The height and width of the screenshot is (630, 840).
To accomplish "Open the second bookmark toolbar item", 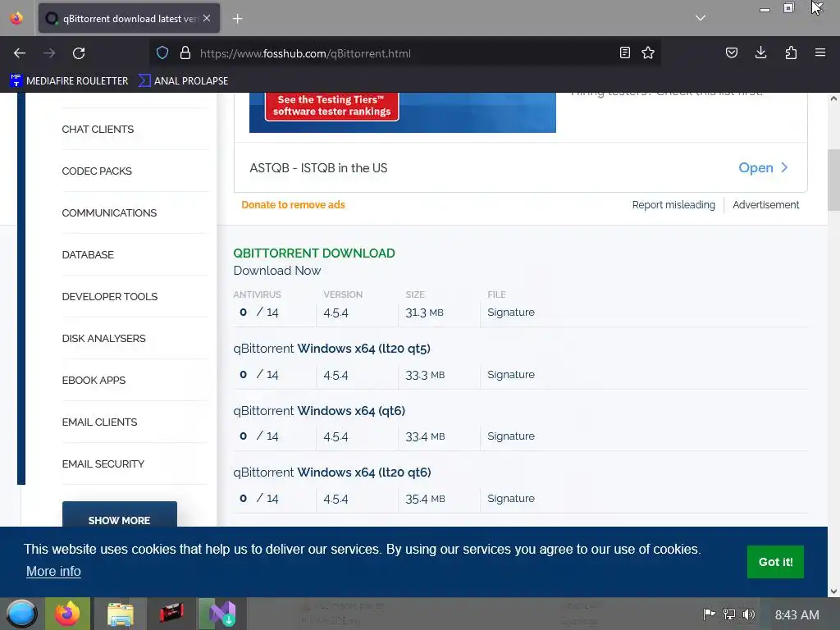I will (183, 81).
